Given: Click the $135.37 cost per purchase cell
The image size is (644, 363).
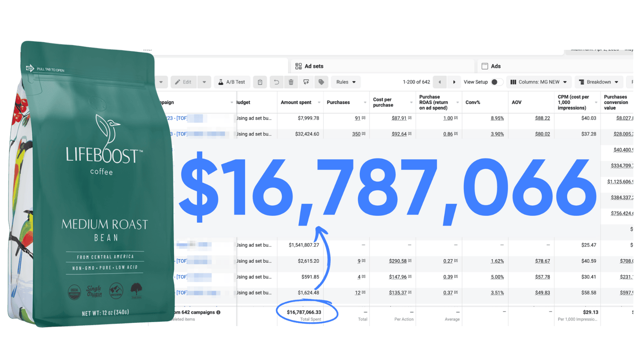Looking at the screenshot, I should pyautogui.click(x=398, y=293).
